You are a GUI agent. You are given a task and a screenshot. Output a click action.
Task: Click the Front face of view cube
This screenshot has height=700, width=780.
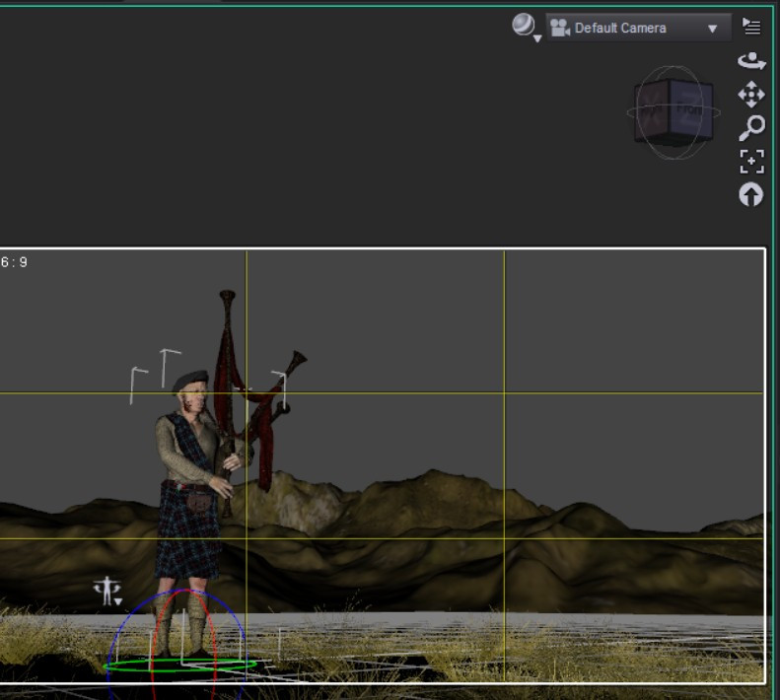(x=691, y=109)
